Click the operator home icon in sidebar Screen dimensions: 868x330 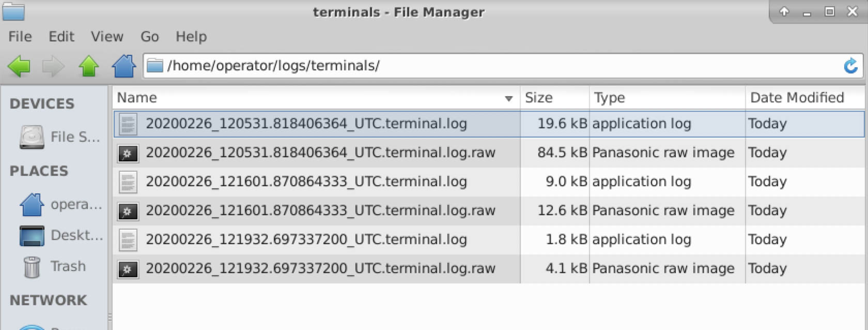tap(32, 205)
